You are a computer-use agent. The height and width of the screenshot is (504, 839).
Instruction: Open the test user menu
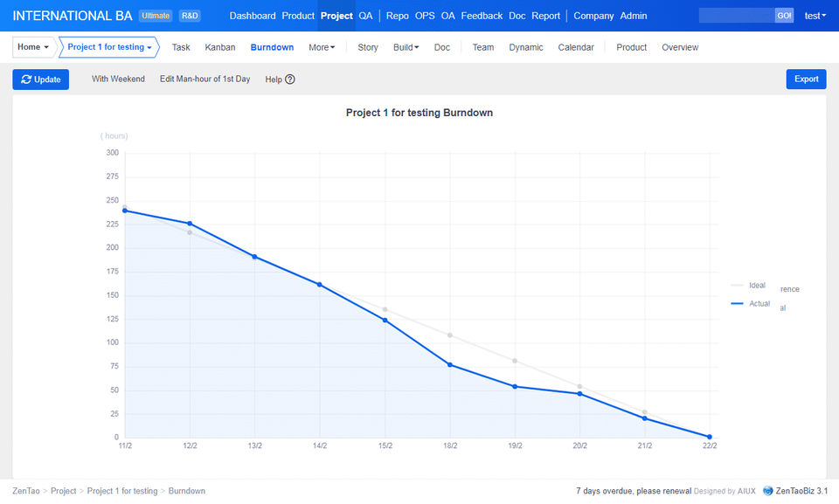coord(815,16)
